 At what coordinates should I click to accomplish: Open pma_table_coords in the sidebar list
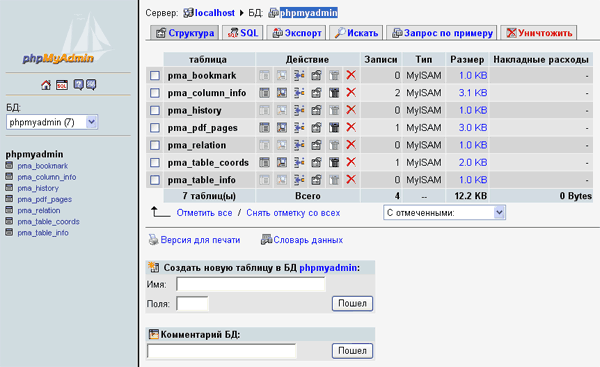point(48,222)
